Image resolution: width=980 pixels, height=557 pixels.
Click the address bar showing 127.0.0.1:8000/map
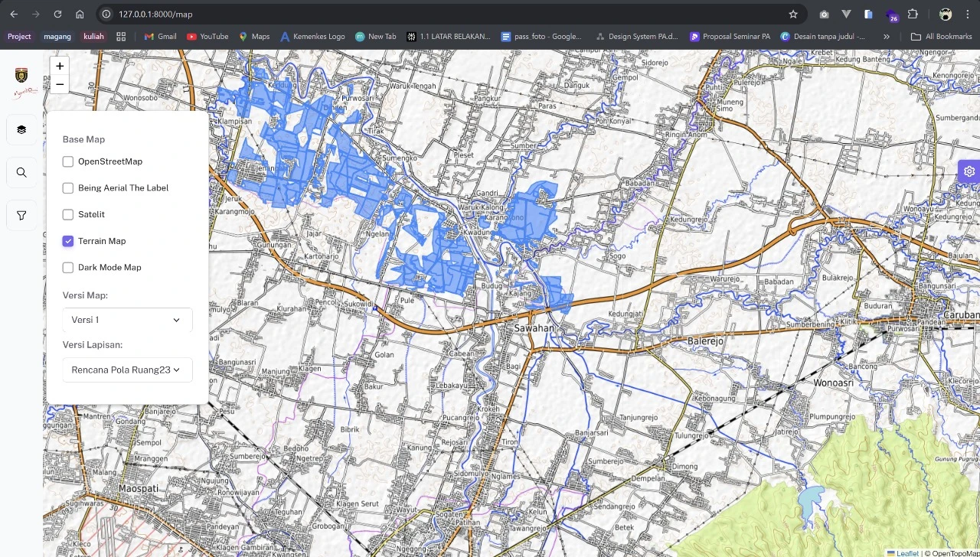tap(444, 14)
